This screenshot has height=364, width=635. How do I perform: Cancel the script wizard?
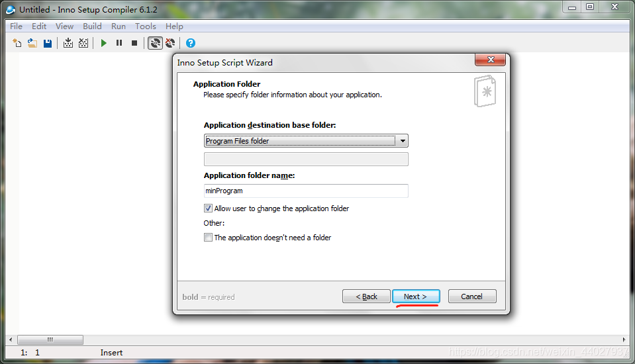472,296
